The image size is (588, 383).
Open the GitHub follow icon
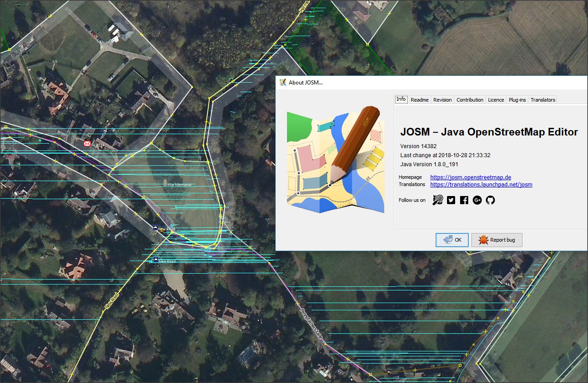[x=490, y=200]
